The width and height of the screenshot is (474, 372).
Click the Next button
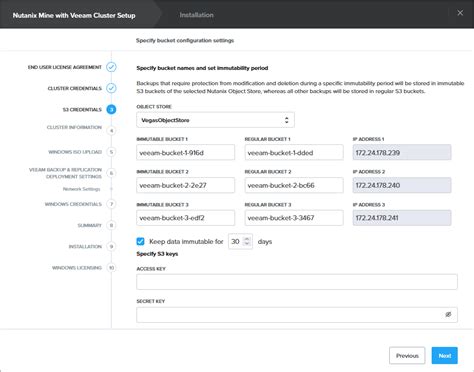click(x=445, y=356)
